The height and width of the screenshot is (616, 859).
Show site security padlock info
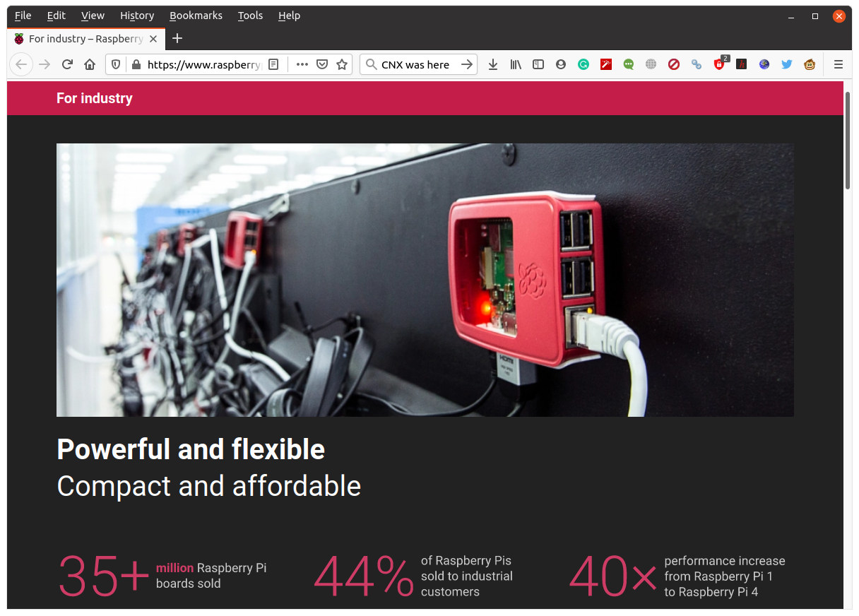pyautogui.click(x=136, y=64)
